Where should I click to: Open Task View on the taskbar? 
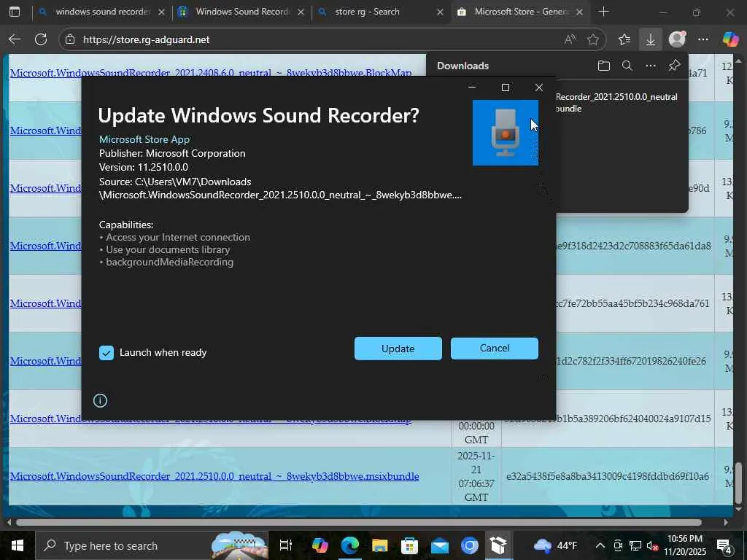(x=285, y=545)
